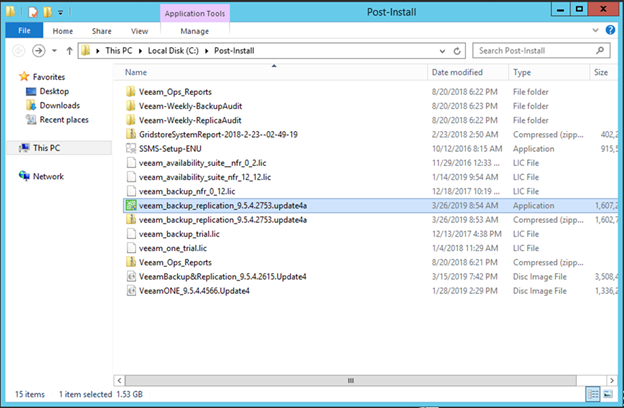Open Customize Quick Access Toolbar dropdown
This screenshot has height=408, width=624.
pyautogui.click(x=60, y=13)
